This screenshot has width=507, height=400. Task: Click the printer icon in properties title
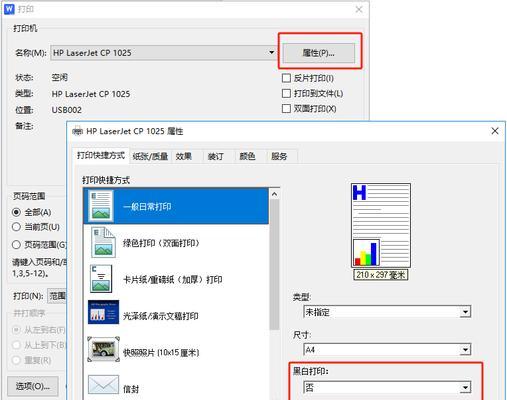coord(77,131)
